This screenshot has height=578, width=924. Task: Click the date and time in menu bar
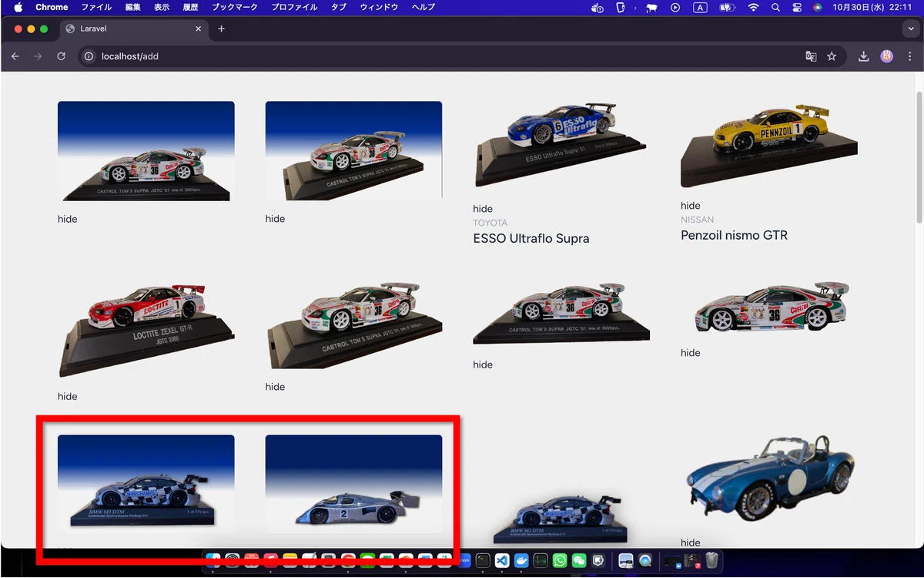click(872, 8)
